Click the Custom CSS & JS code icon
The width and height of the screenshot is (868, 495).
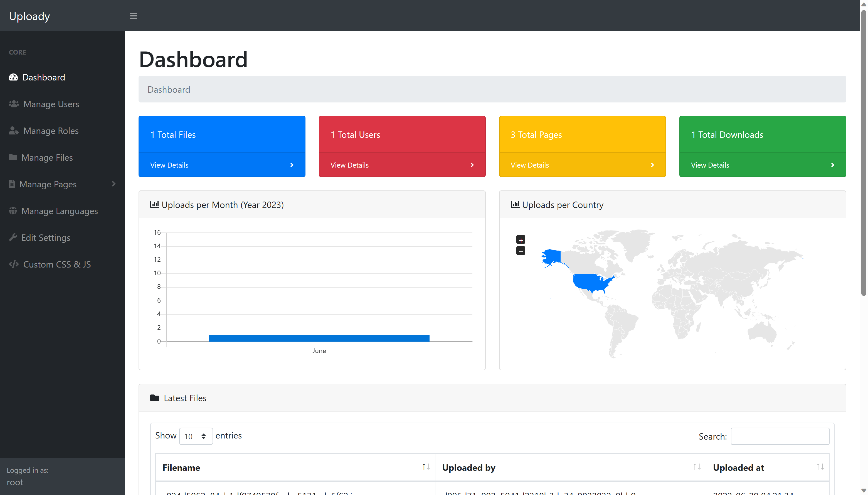point(14,264)
